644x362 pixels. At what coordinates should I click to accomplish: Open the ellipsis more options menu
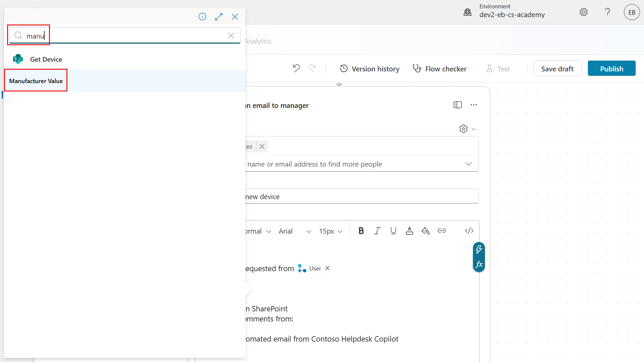click(x=474, y=105)
